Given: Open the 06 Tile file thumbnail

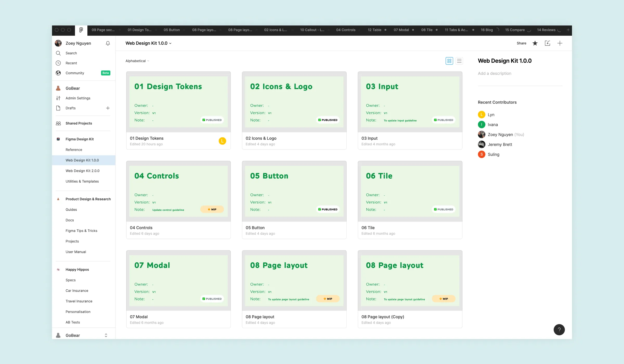Looking at the screenshot, I should 410,191.
